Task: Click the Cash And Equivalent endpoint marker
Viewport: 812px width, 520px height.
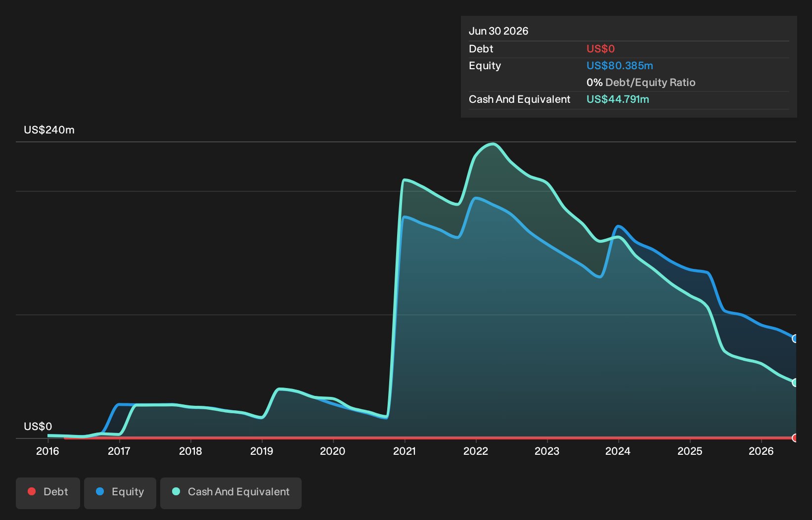Action: [x=795, y=383]
